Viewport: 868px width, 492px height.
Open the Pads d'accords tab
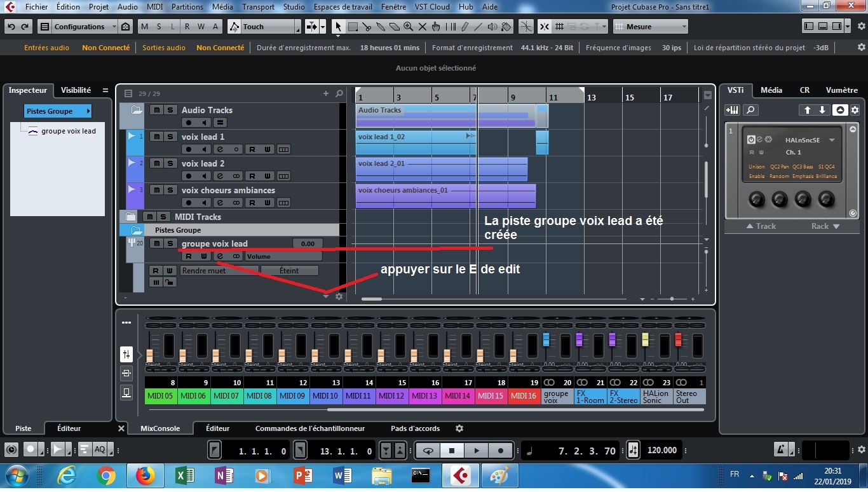pyautogui.click(x=415, y=428)
